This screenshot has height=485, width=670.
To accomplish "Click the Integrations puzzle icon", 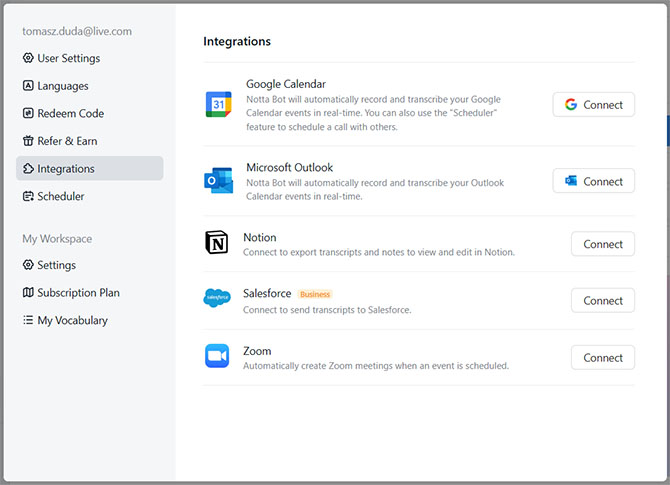I will 28,168.
